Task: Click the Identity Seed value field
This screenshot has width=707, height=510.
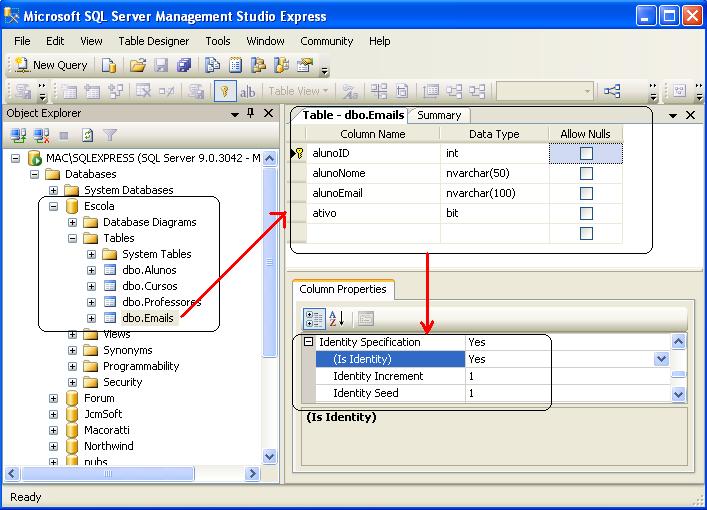Action: [x=567, y=393]
